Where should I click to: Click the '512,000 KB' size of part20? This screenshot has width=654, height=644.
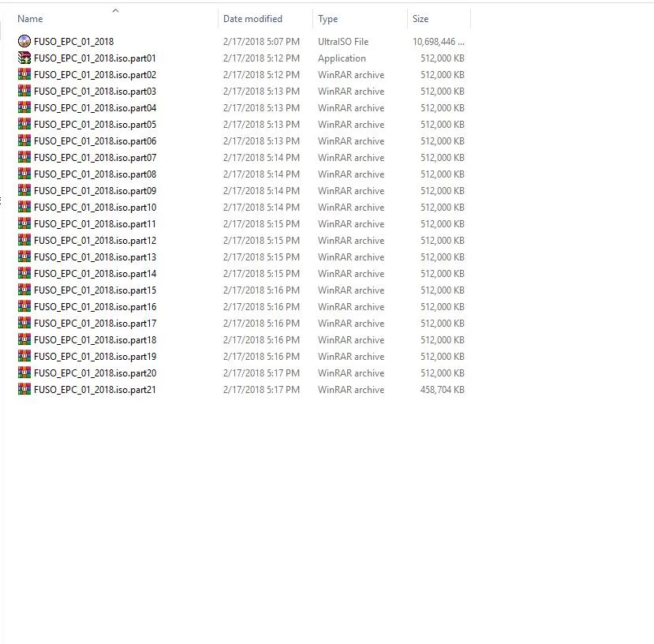pos(443,373)
